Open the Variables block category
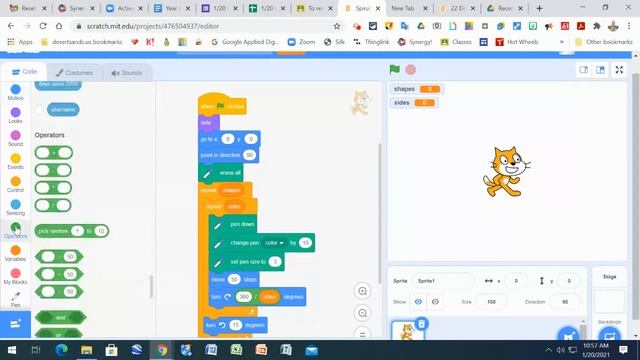Image resolution: width=640 pixels, height=360 pixels. 16,253
